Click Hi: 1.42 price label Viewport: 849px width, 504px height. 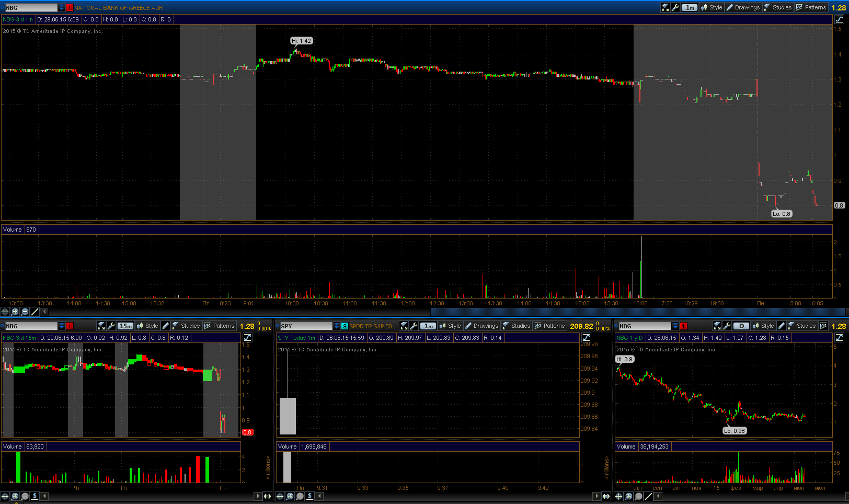[x=302, y=41]
